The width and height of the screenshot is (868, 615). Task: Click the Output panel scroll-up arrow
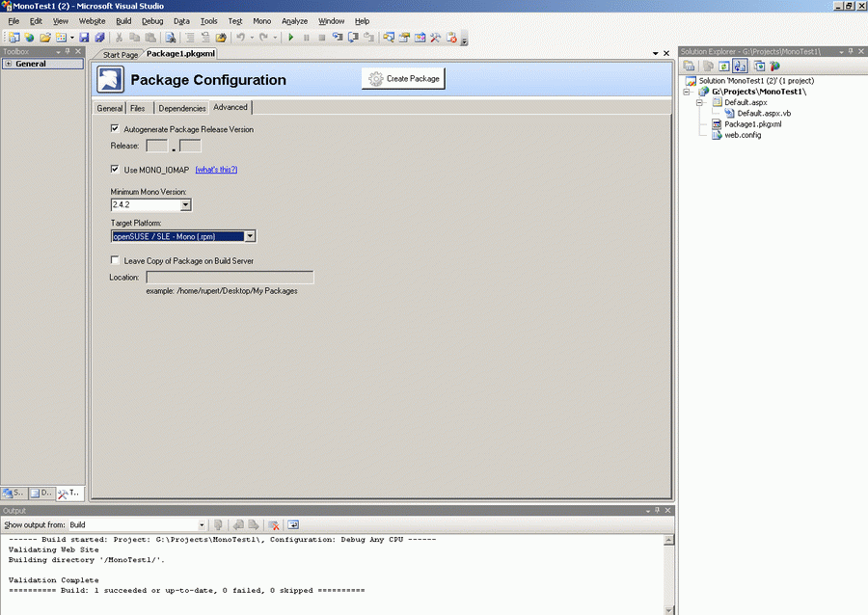[x=668, y=540]
